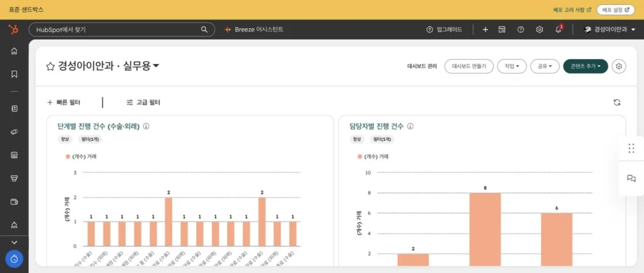
Task: Open the 작업 dropdown
Action: [512, 66]
